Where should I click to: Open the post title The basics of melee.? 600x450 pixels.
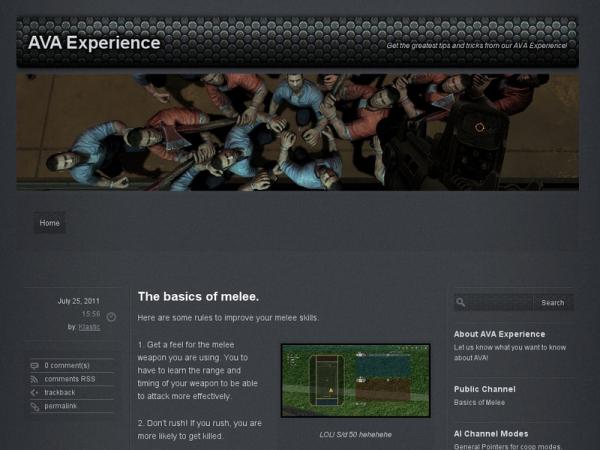click(x=198, y=297)
